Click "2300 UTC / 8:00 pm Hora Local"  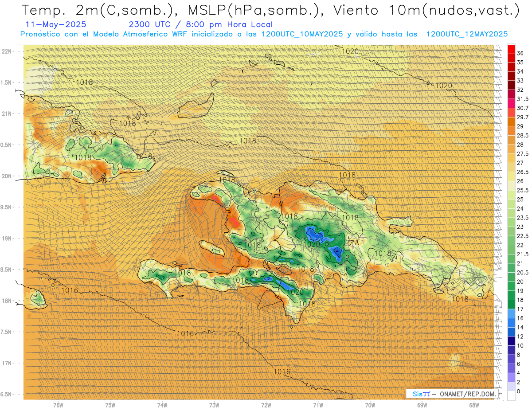tap(200, 25)
